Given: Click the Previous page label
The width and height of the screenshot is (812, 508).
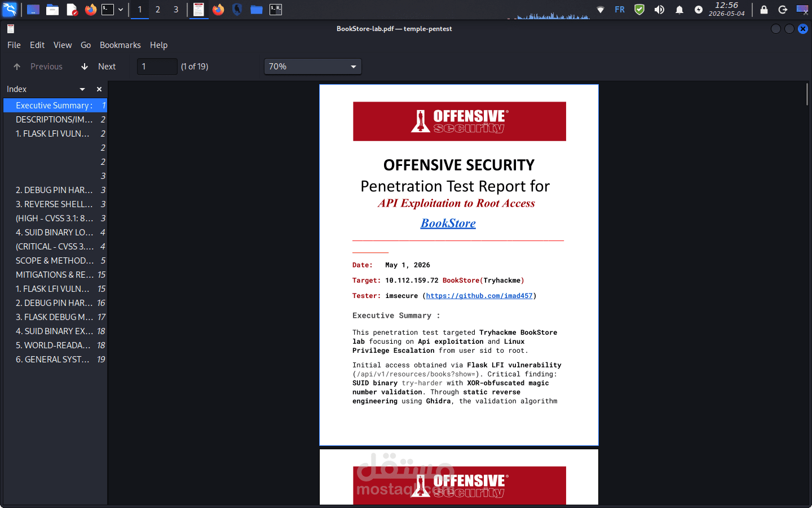Looking at the screenshot, I should click(x=46, y=67).
